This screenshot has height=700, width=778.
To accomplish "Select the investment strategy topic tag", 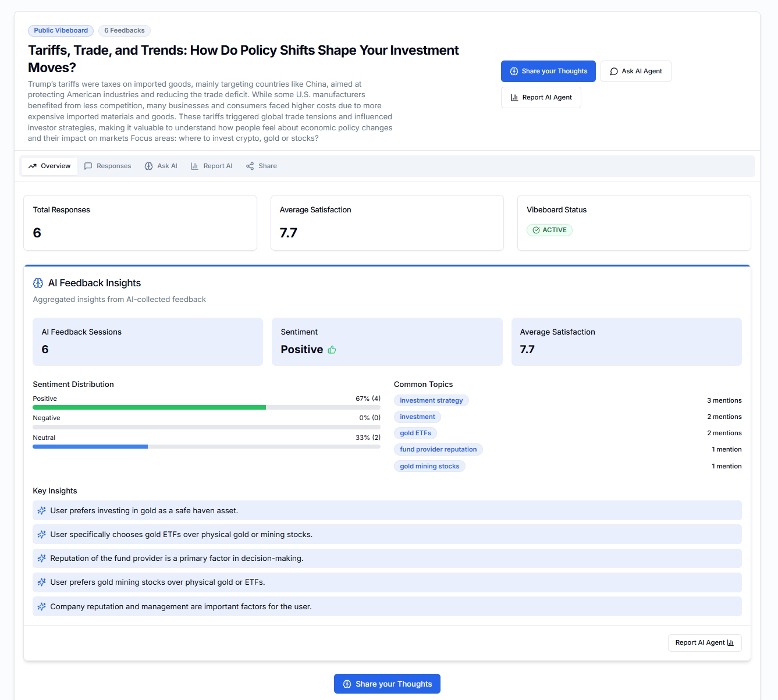I will [x=431, y=401].
